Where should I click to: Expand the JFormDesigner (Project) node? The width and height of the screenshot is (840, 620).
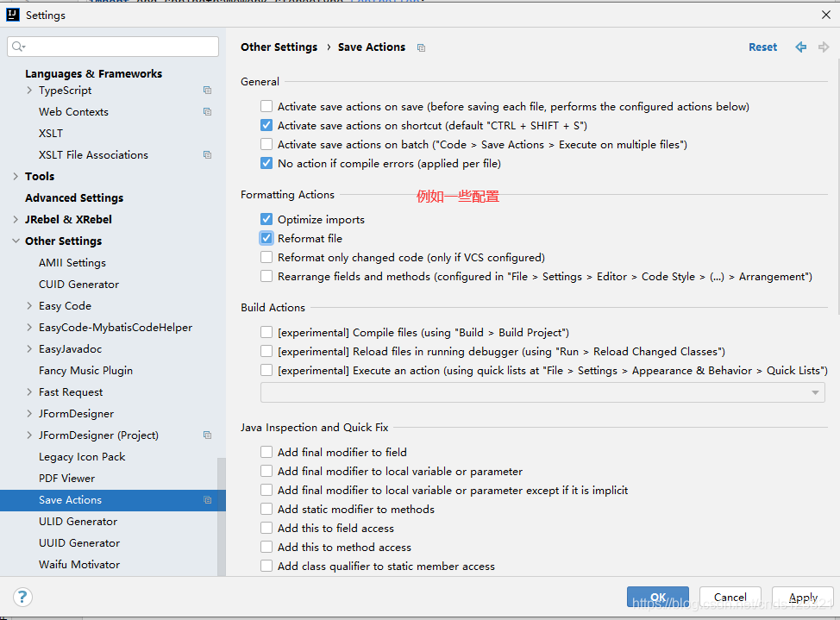[x=29, y=435]
